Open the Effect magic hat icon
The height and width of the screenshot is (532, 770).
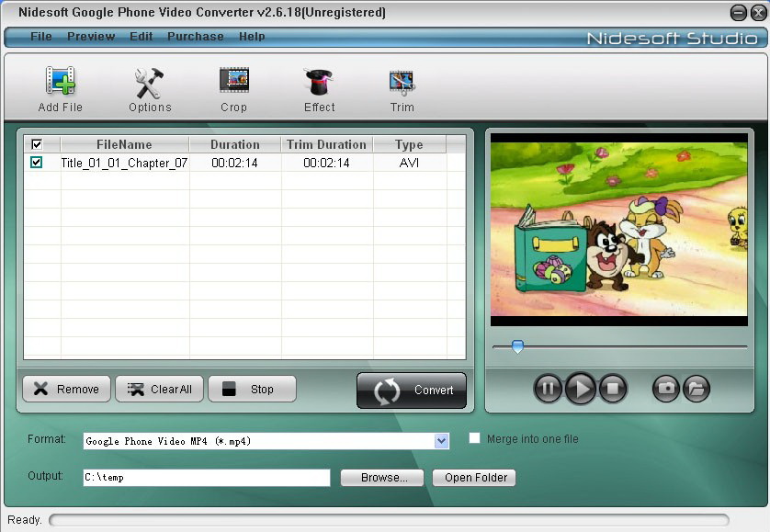pos(319,82)
